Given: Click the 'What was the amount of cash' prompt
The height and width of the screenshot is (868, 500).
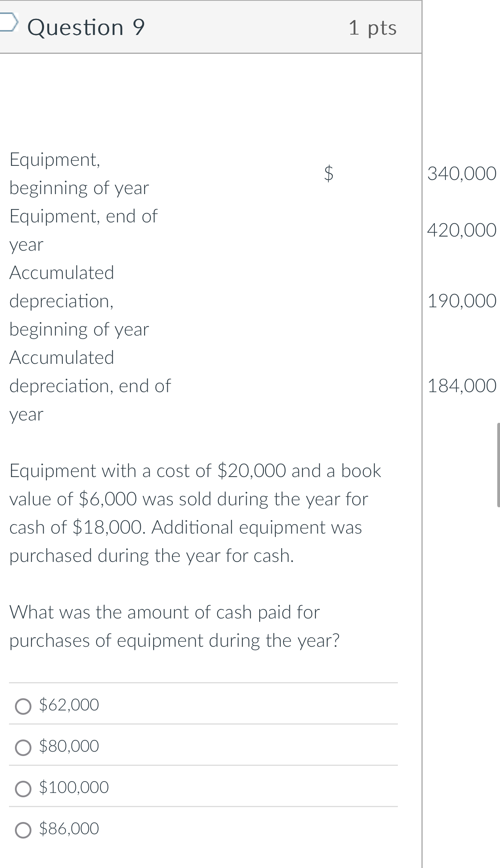Looking at the screenshot, I should coord(174,626).
